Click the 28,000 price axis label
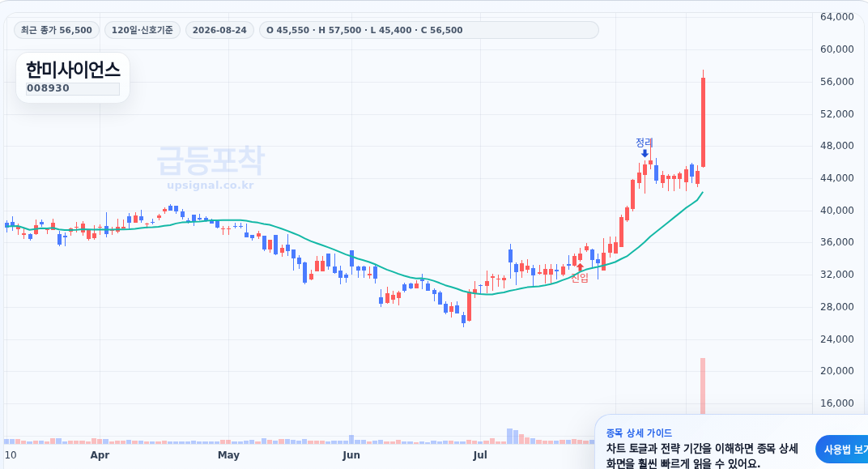This screenshot has width=868, height=469. click(x=836, y=307)
